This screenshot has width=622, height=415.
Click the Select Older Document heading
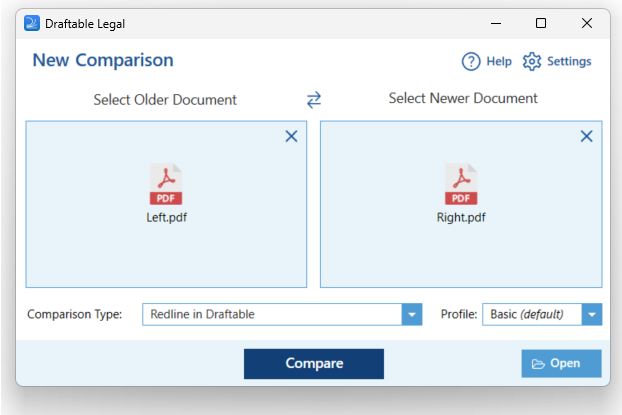165,100
